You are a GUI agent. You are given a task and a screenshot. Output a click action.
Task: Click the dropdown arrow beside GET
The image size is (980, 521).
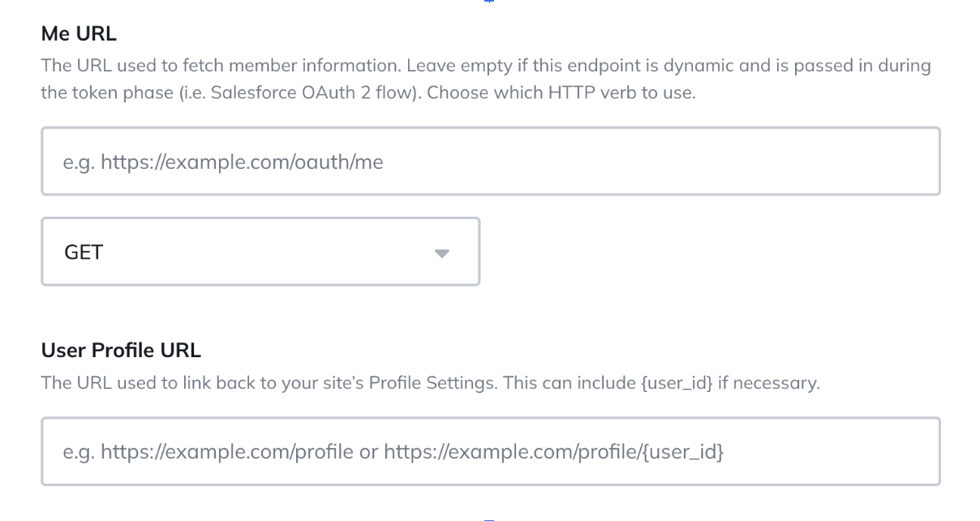[441, 252]
